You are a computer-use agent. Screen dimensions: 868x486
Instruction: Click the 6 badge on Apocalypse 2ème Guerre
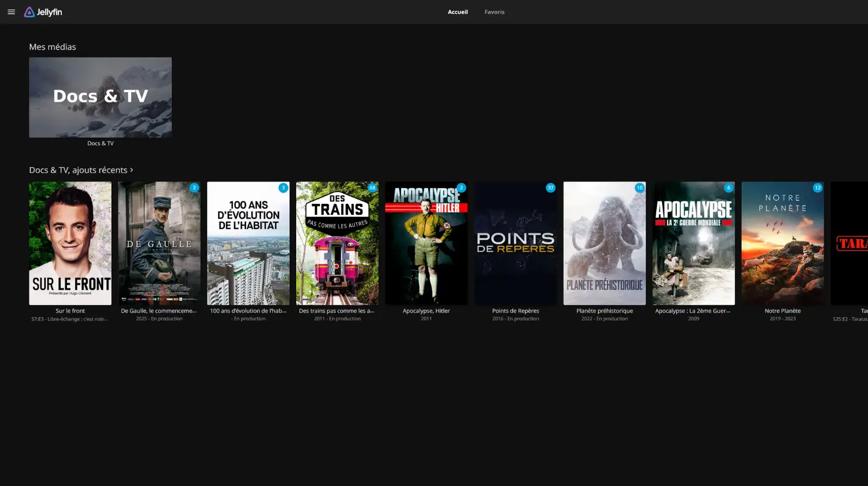tap(729, 188)
